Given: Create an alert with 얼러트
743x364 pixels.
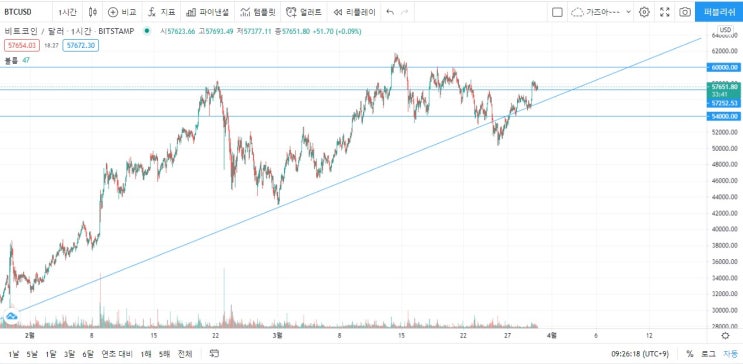Looking at the screenshot, I should 304,12.
